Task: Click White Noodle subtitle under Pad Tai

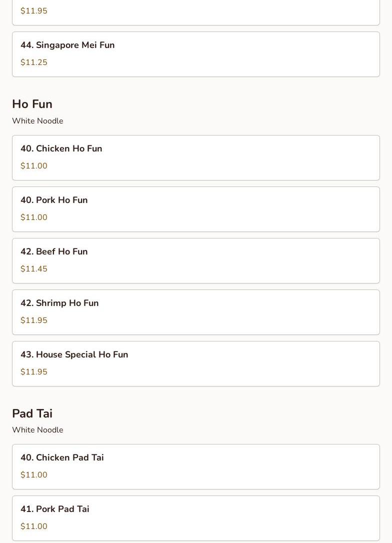Action: pos(37,430)
